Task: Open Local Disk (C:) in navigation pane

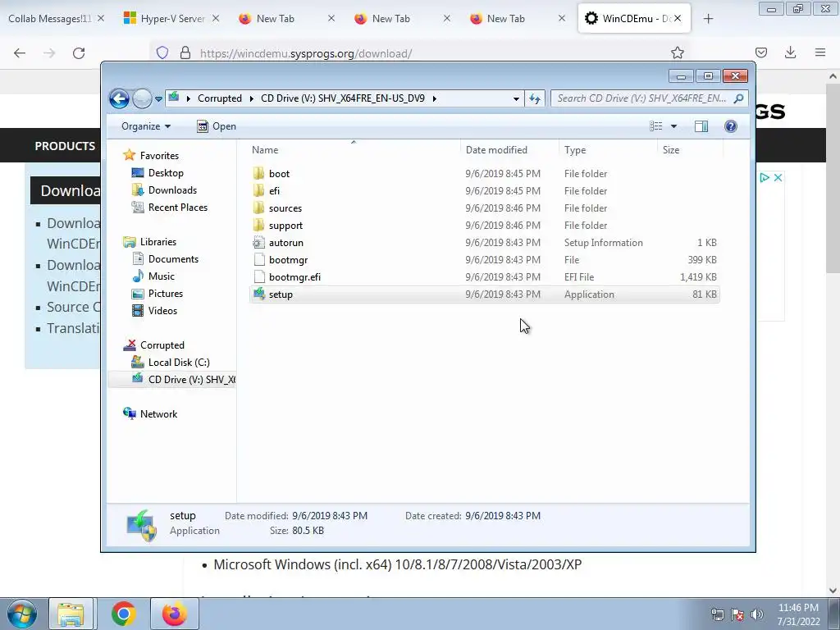Action: (x=179, y=363)
